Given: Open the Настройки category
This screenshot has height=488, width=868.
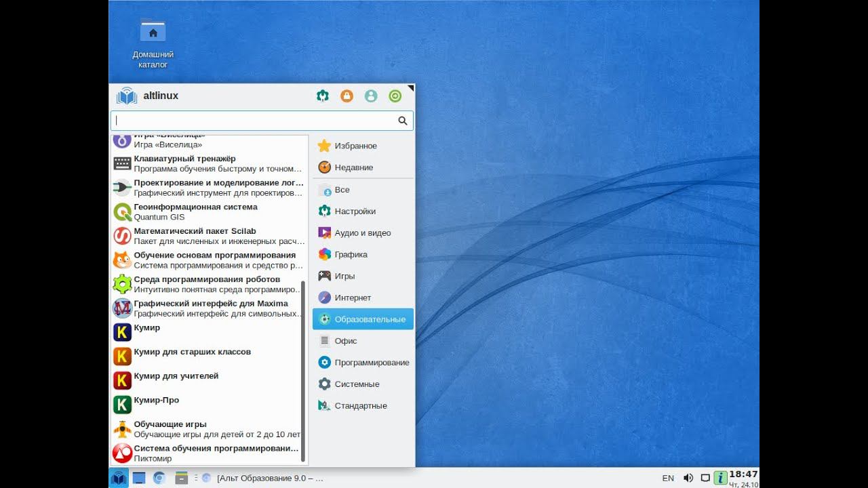Looking at the screenshot, I should click(363, 211).
